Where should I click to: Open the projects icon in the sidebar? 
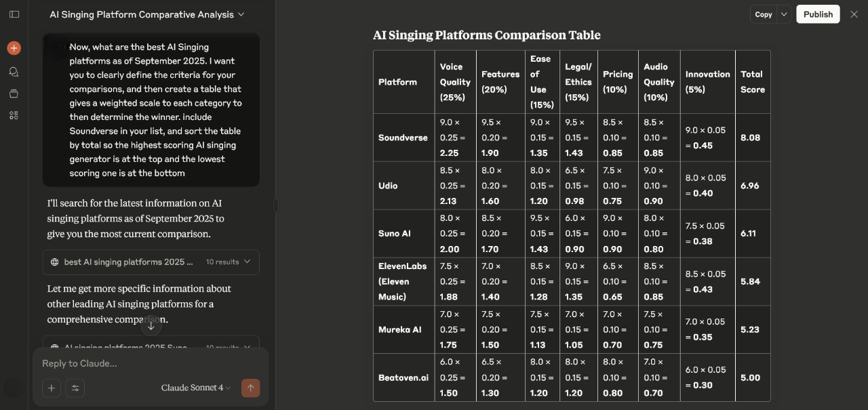coord(14,93)
